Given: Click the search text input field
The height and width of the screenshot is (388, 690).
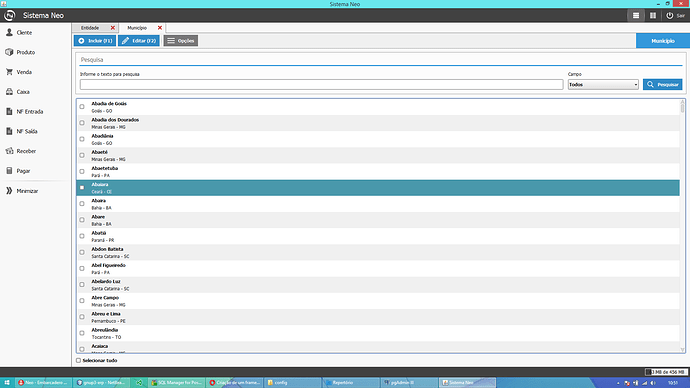Looking at the screenshot, I should point(321,84).
